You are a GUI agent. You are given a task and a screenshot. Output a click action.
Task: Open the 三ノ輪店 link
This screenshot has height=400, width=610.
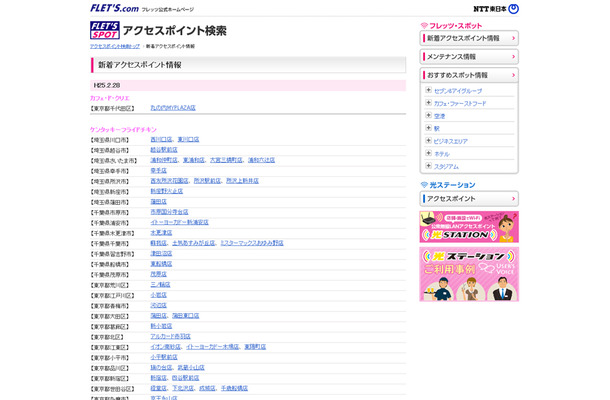pos(160,284)
